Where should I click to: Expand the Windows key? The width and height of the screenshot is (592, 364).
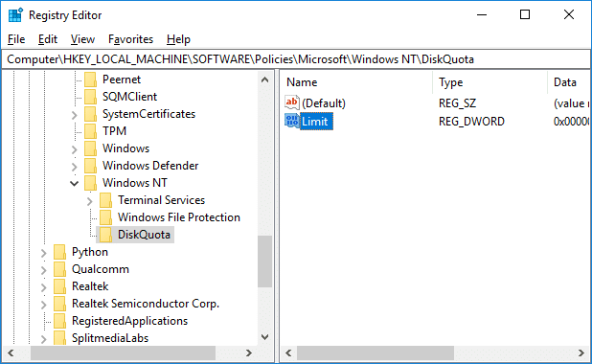tap(75, 149)
